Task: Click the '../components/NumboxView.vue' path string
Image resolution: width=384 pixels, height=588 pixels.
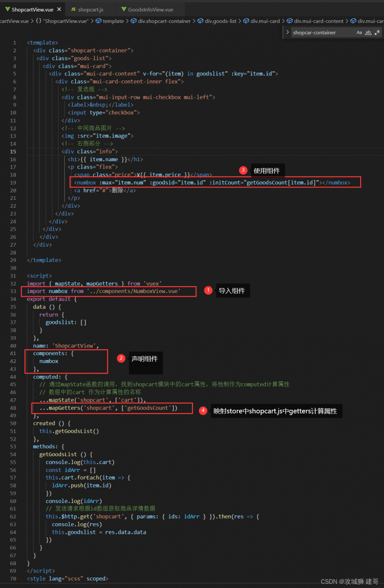Action: pos(134,291)
